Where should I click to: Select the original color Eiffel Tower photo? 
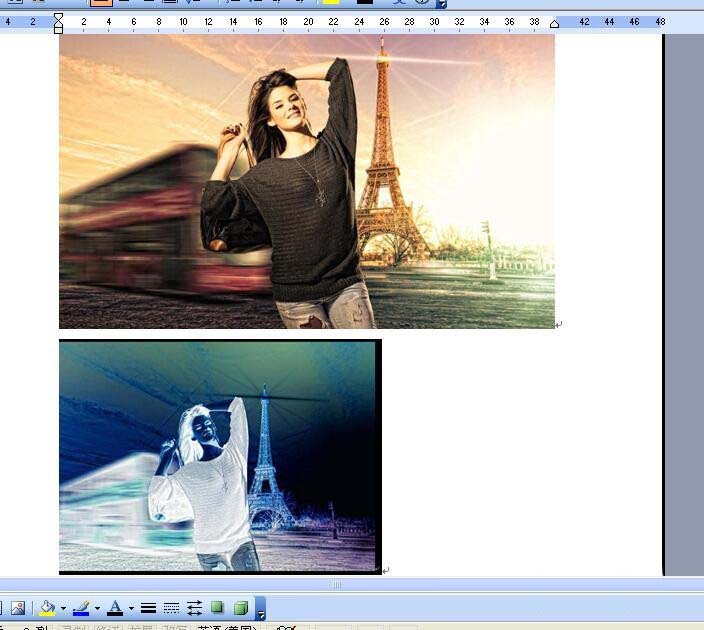point(306,181)
